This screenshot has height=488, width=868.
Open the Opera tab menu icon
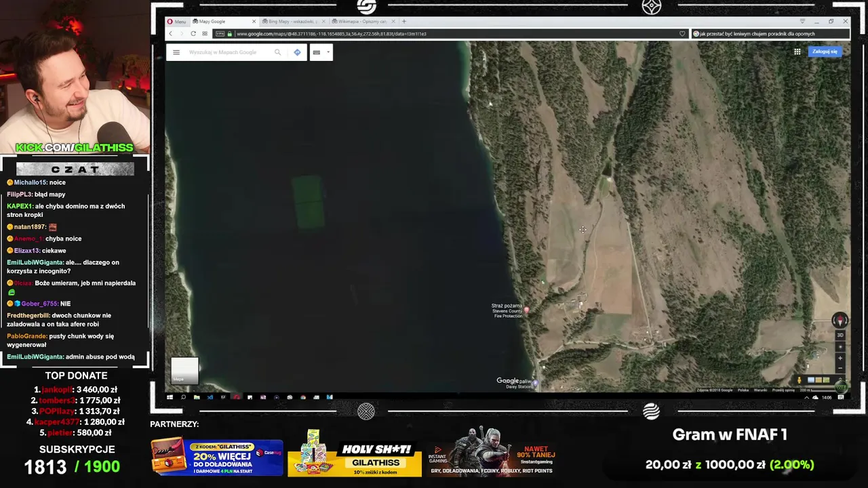coord(802,22)
